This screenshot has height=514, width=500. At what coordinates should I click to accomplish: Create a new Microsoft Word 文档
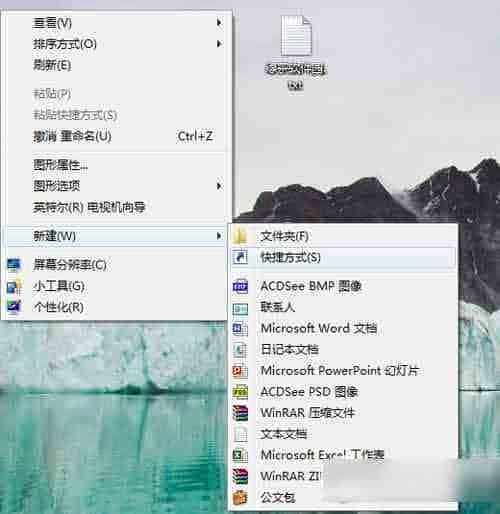(343, 329)
